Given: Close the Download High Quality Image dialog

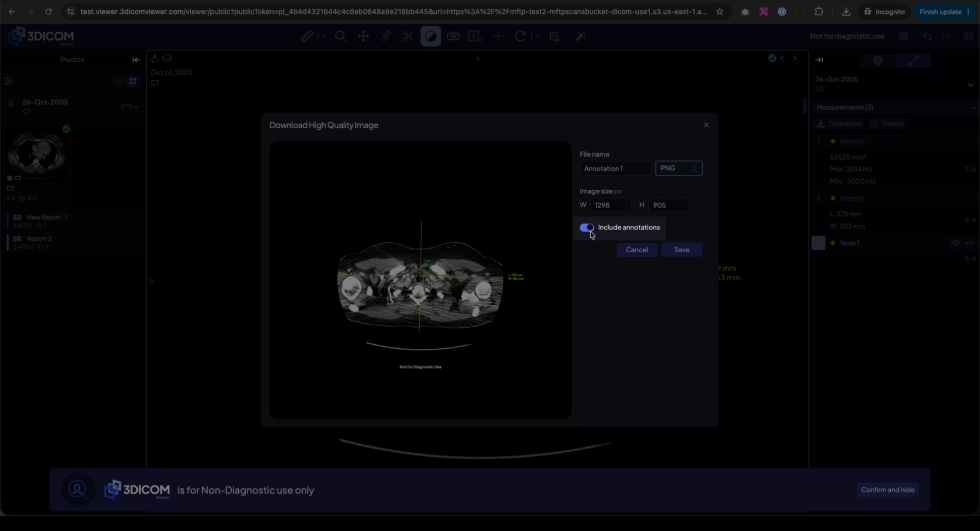Looking at the screenshot, I should pos(706,125).
